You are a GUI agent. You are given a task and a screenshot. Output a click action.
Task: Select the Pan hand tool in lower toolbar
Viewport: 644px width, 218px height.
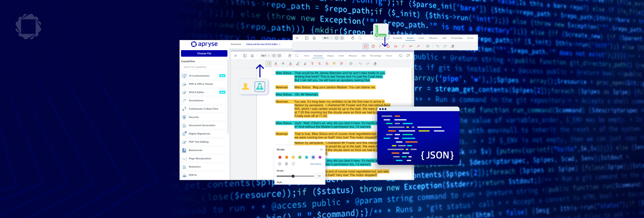[x=290, y=56]
